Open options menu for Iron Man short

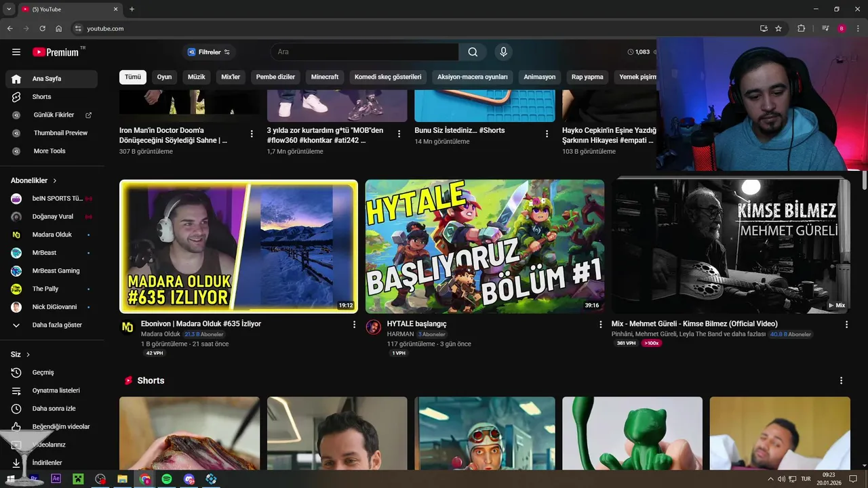(x=252, y=134)
